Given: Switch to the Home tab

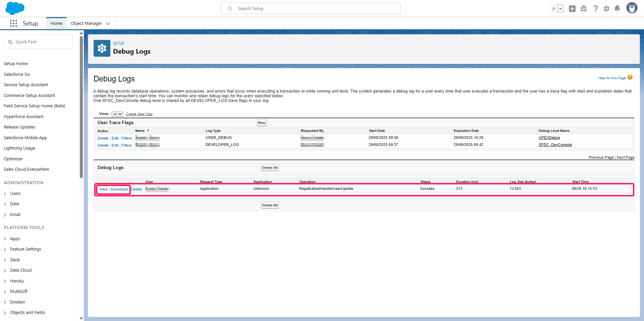Looking at the screenshot, I should pyautogui.click(x=56, y=23).
